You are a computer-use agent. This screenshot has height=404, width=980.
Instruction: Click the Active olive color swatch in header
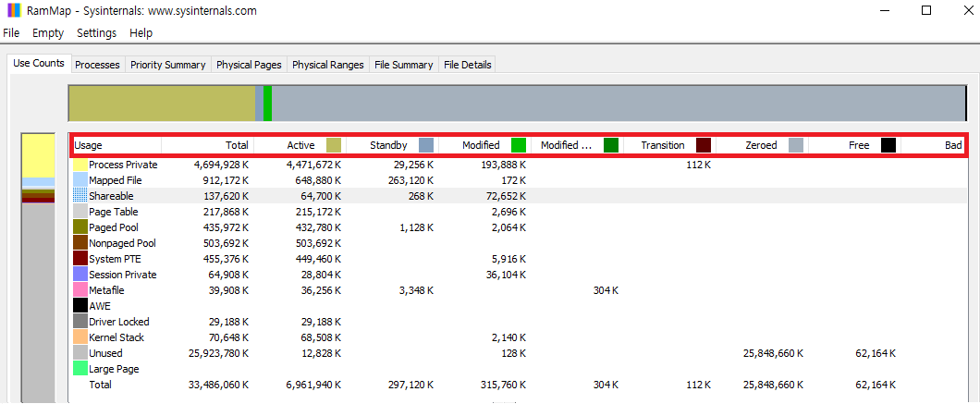point(334,145)
